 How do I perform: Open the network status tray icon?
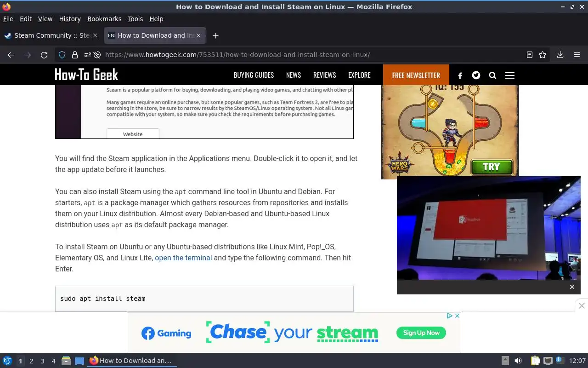(x=548, y=361)
